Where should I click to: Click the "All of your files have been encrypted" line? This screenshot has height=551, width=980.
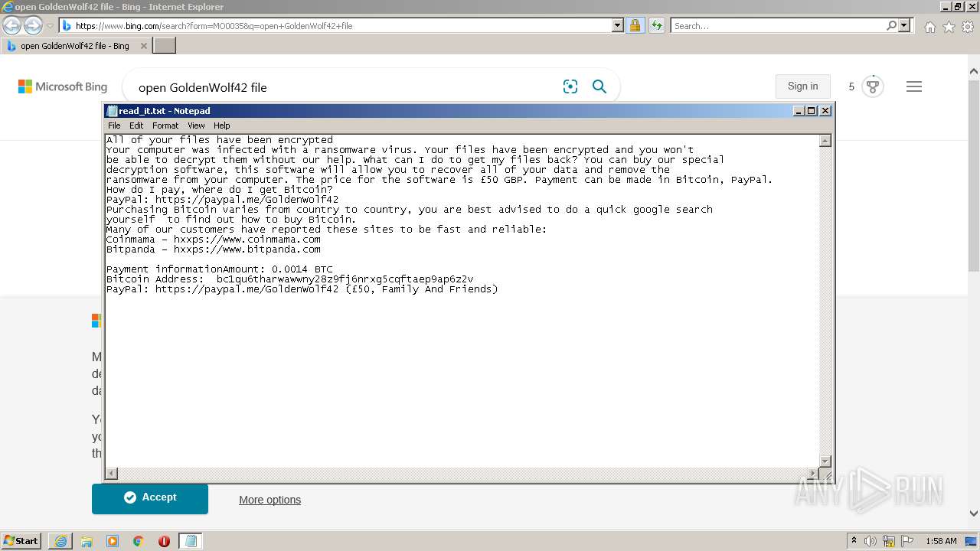pos(220,140)
